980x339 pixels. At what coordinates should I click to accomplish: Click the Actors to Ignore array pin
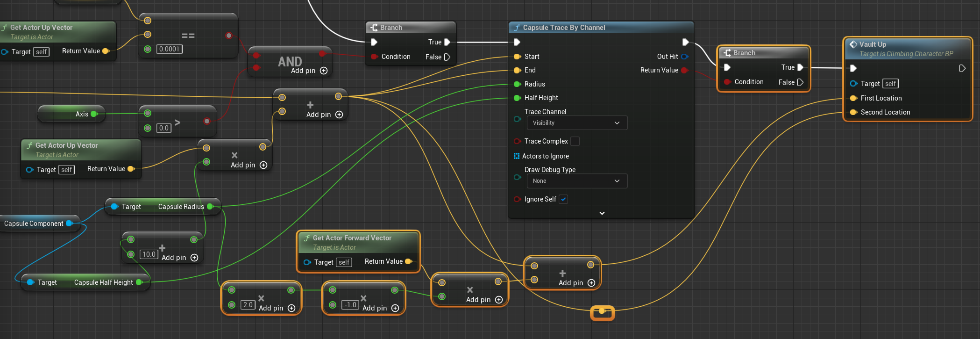tap(517, 156)
